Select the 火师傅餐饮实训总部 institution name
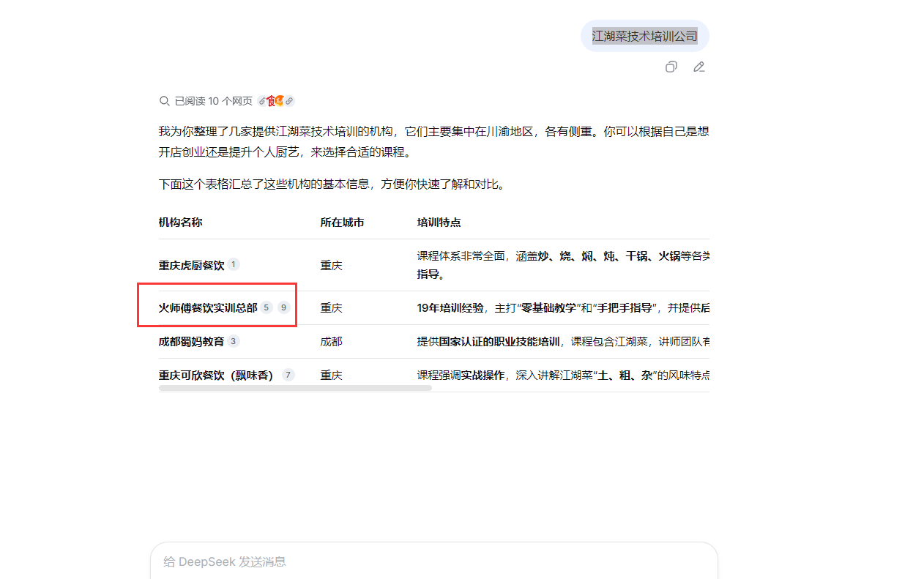Viewport: 924px width, 579px height. [x=208, y=308]
